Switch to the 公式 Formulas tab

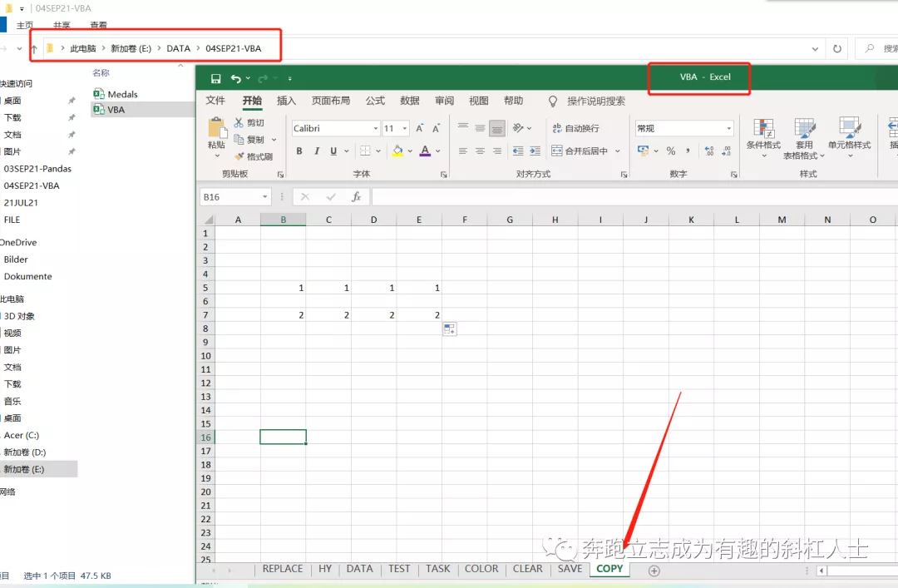point(375,101)
